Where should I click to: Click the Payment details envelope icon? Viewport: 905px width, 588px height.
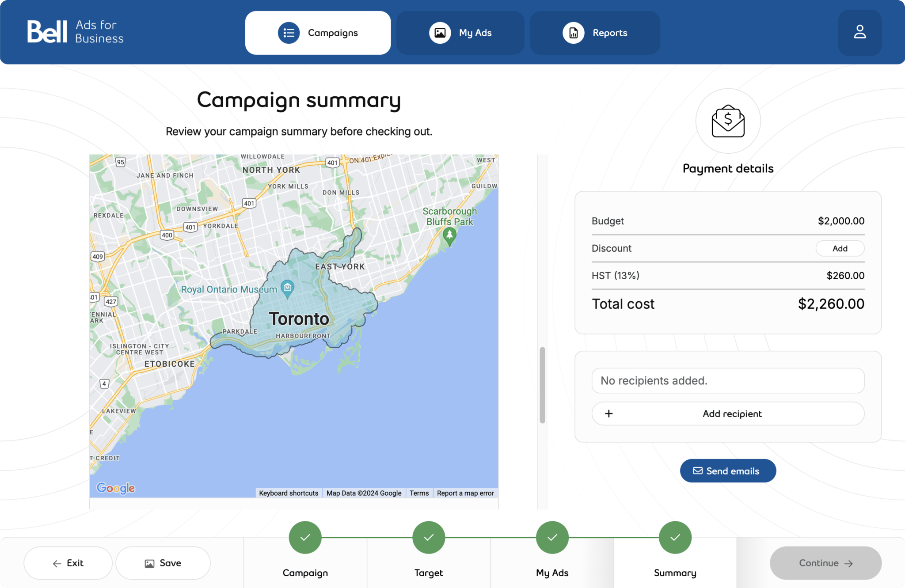click(727, 121)
